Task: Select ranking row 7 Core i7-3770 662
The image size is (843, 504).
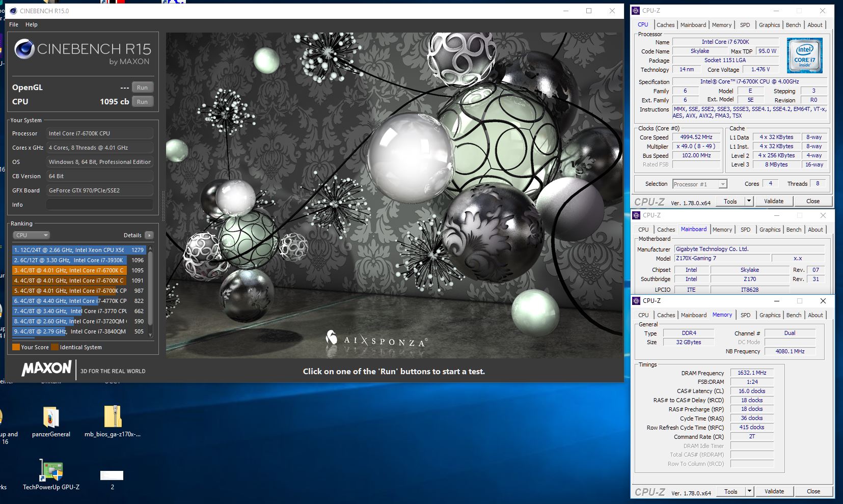Action: pos(79,311)
